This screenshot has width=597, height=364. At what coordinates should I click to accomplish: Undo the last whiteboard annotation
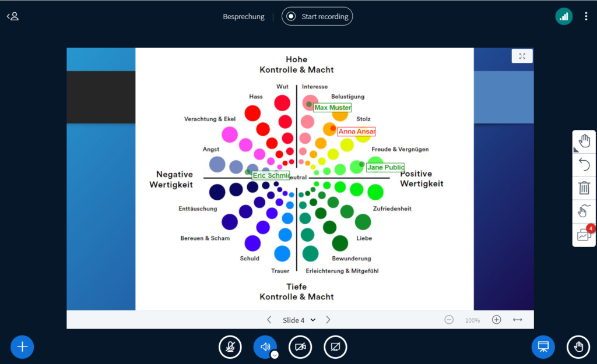click(584, 164)
